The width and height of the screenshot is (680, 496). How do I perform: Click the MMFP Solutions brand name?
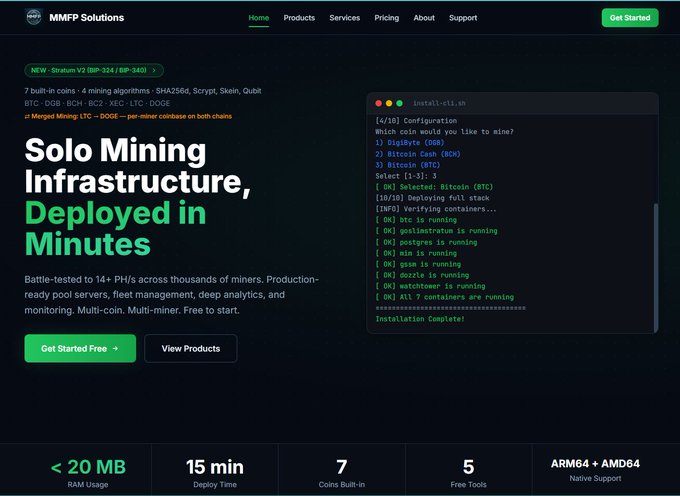86,18
